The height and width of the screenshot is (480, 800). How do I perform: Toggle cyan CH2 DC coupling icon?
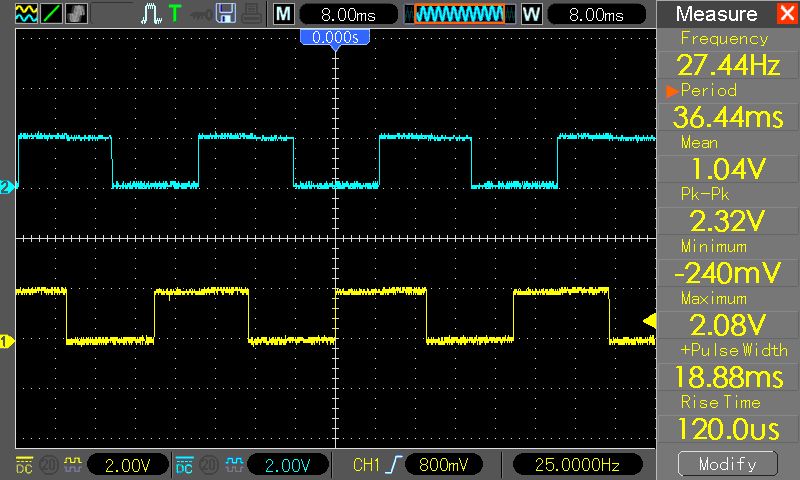point(184,465)
